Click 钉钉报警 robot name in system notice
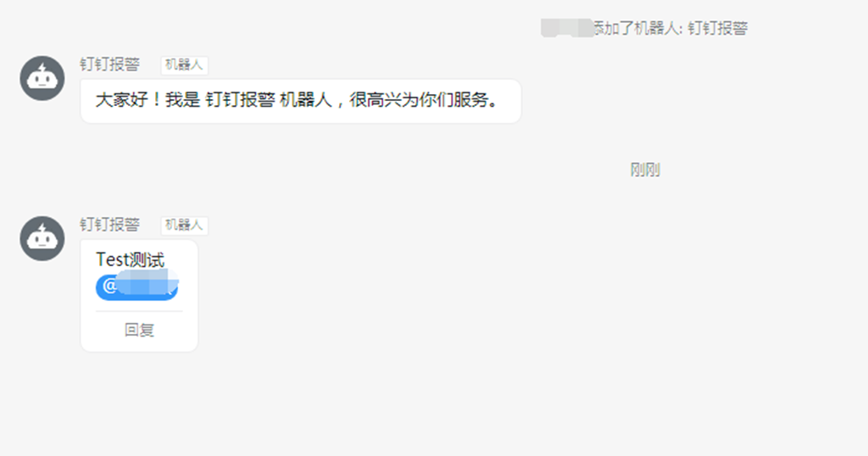The height and width of the screenshot is (456, 868). [x=717, y=28]
